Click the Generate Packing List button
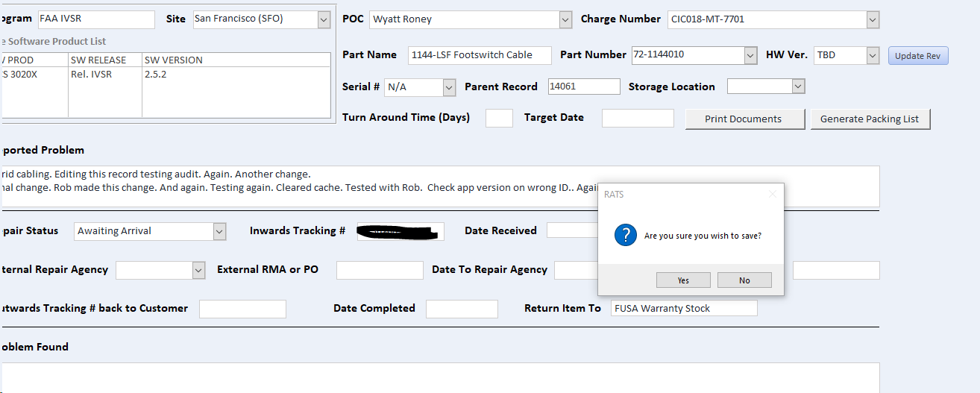 (x=870, y=119)
